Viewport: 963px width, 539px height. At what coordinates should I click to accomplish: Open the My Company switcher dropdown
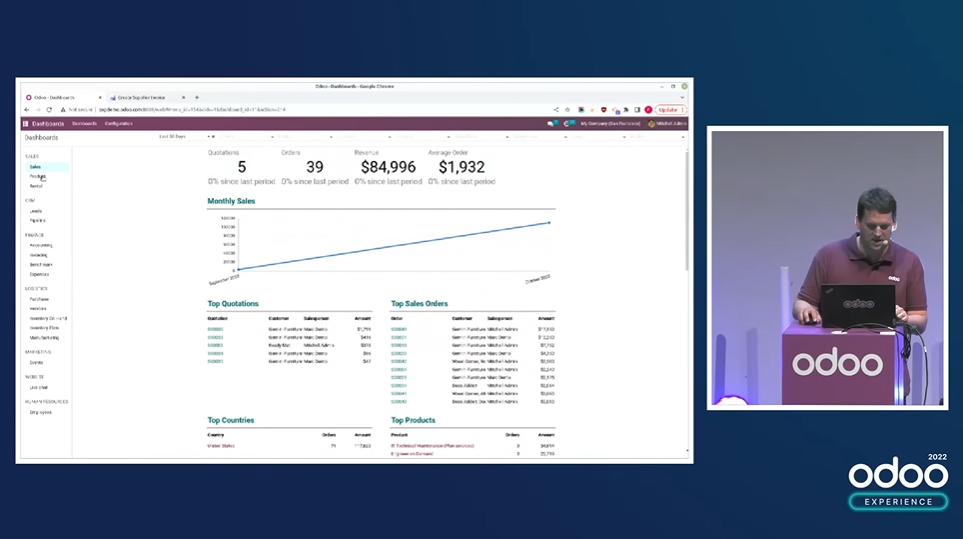click(610, 123)
